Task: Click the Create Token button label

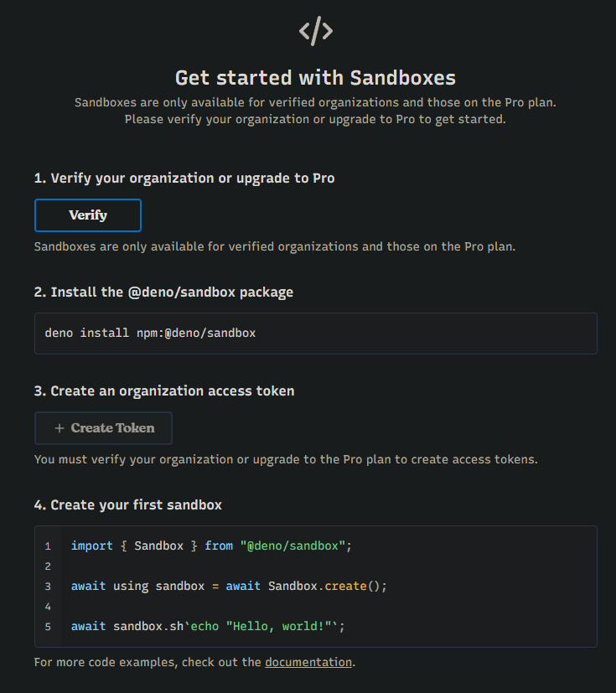Action: (x=112, y=428)
